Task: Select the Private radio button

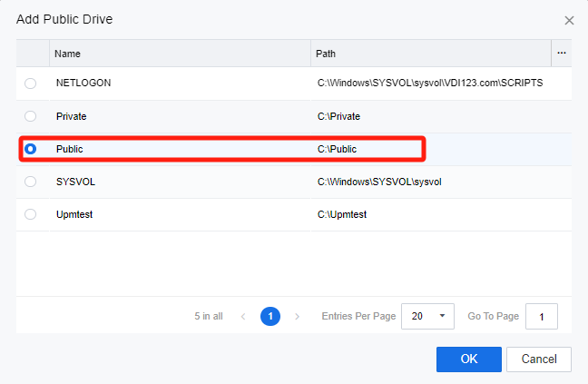Action: point(31,116)
